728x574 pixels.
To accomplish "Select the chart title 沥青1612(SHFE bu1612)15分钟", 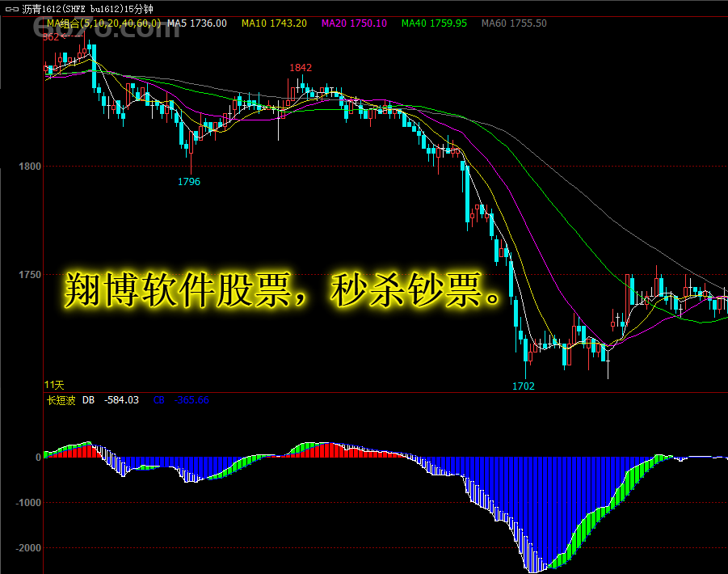I will click(x=88, y=9).
